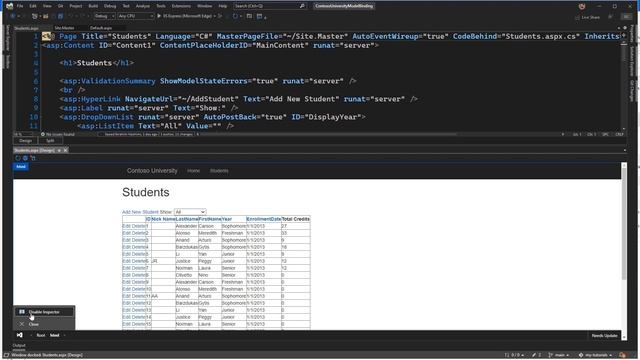Switch to Split view button
This screenshot has width=640, height=360.
click(x=50, y=141)
